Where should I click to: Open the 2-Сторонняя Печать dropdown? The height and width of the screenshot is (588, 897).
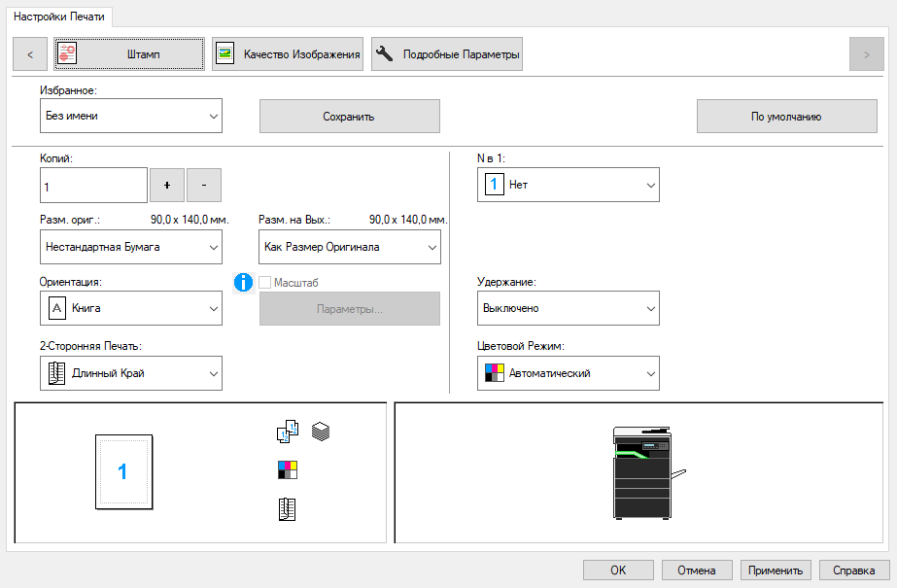tap(131, 373)
